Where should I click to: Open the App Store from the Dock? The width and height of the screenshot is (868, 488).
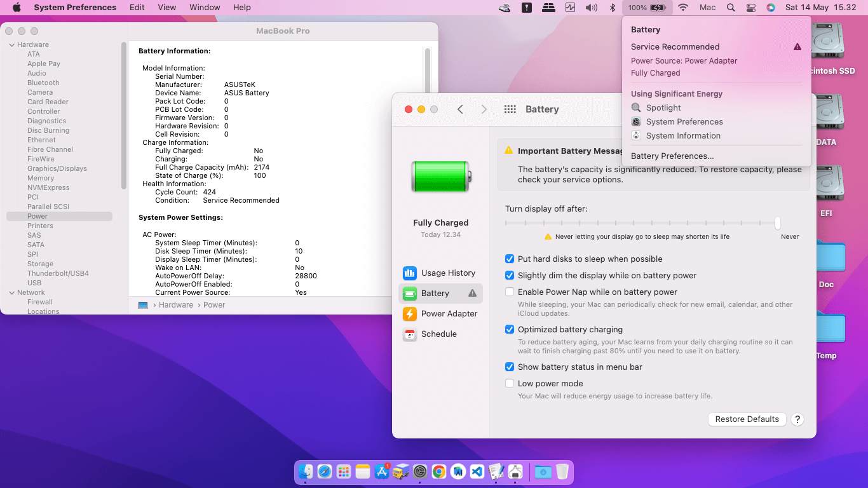coord(382,471)
